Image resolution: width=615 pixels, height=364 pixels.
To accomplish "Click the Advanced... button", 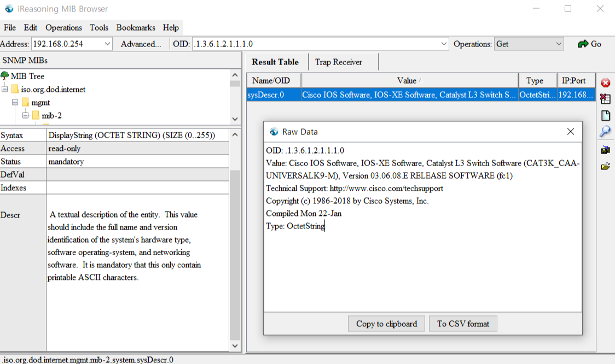I will pyautogui.click(x=141, y=44).
